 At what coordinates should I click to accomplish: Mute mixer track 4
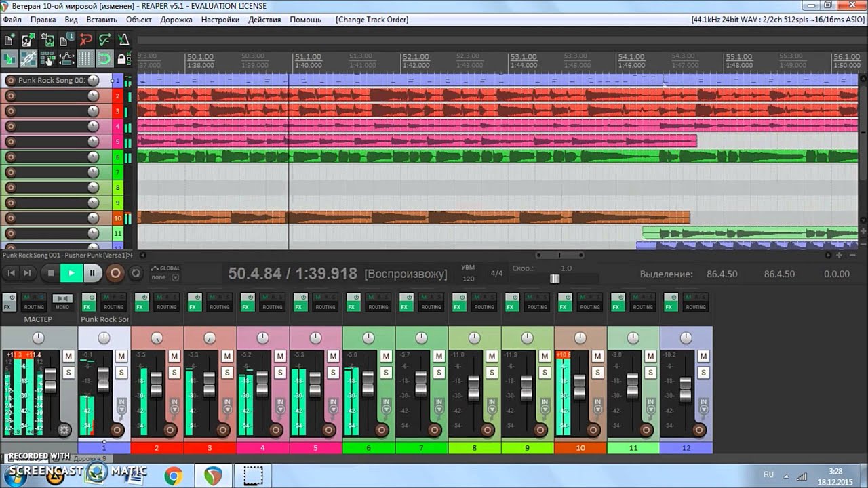pyautogui.click(x=280, y=356)
